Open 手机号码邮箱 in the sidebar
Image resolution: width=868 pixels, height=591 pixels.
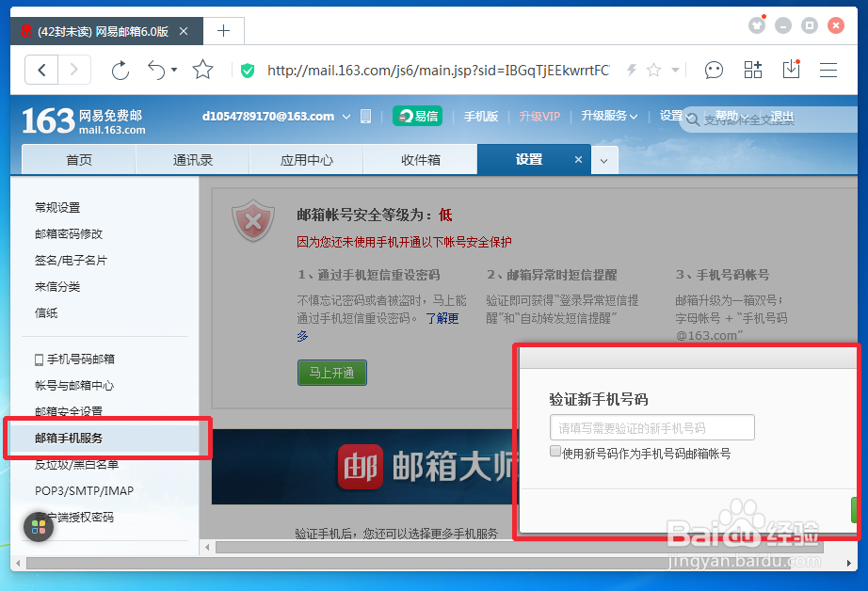click(x=74, y=359)
